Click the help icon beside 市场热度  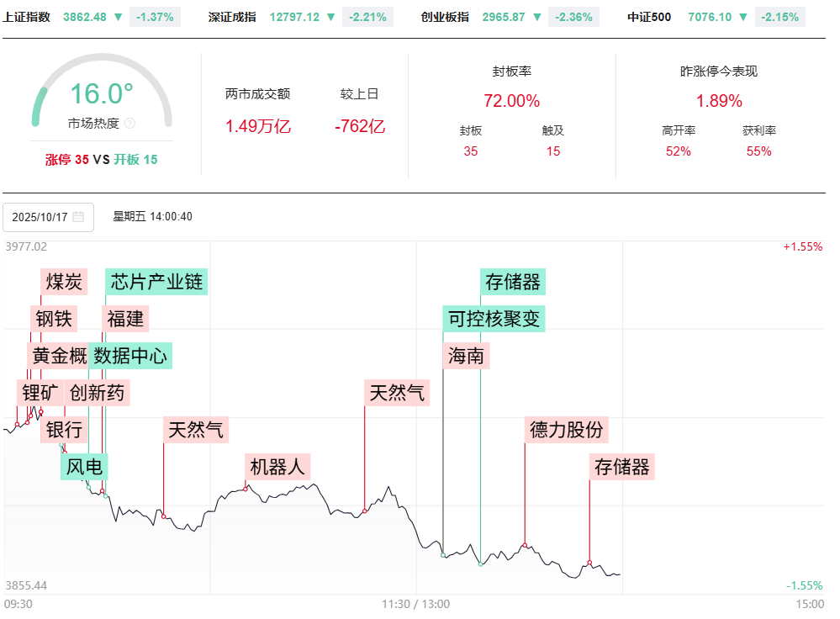pyautogui.click(x=129, y=124)
